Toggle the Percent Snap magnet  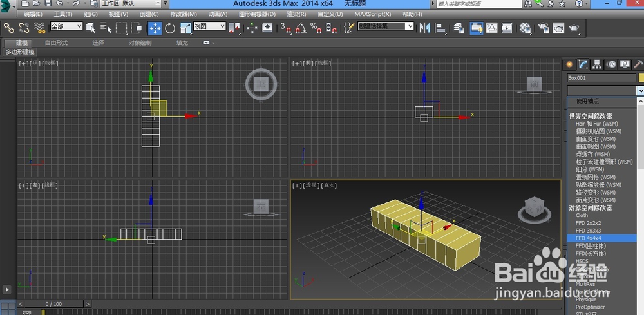(316, 28)
